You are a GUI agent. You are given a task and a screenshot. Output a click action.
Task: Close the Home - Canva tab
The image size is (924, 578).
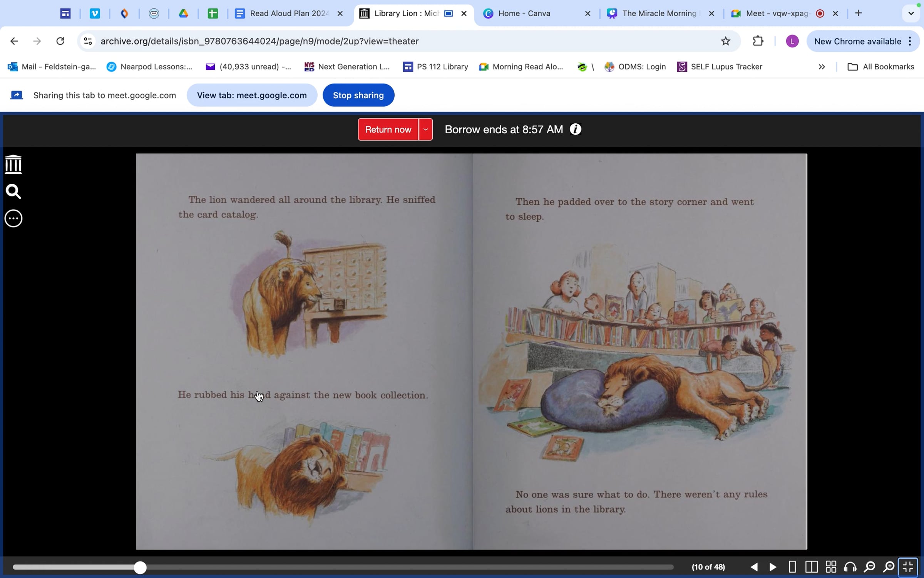(588, 13)
